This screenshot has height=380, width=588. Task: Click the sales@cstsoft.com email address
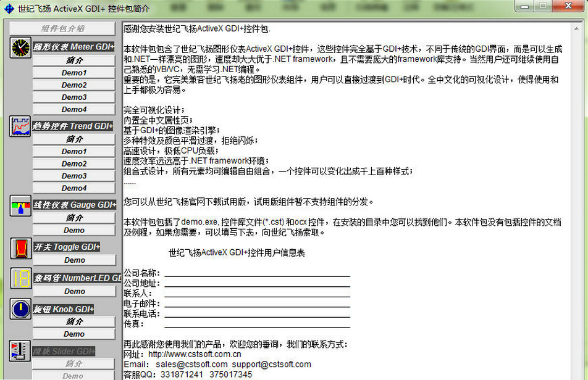(191, 365)
